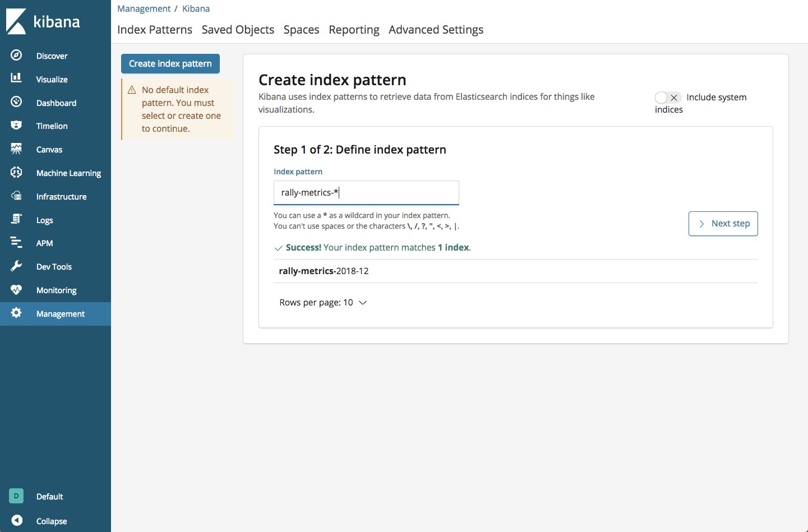Open Monitoring heartbeat icon
The height and width of the screenshot is (532, 808).
(16, 289)
